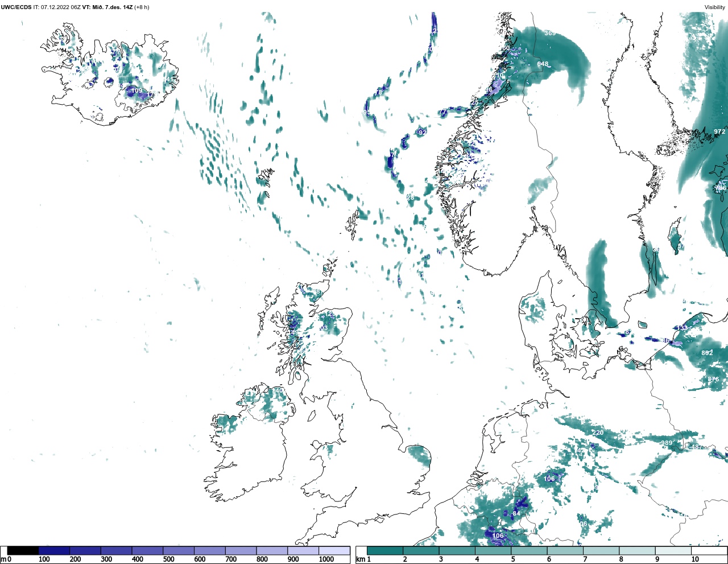Click the 9–10 km near-white legend swatch

(673, 550)
